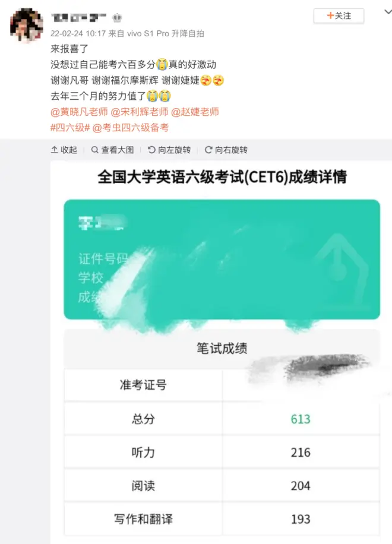Image resolution: width=392 pixels, height=544 pixels.
Task: Open the @宋利辉老师 mention link
Action: (140, 112)
